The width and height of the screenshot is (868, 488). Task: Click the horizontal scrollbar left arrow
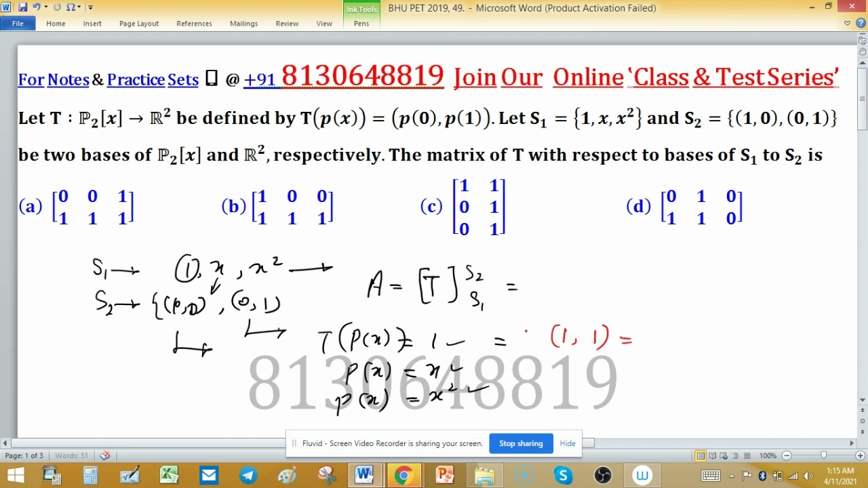click(5, 443)
